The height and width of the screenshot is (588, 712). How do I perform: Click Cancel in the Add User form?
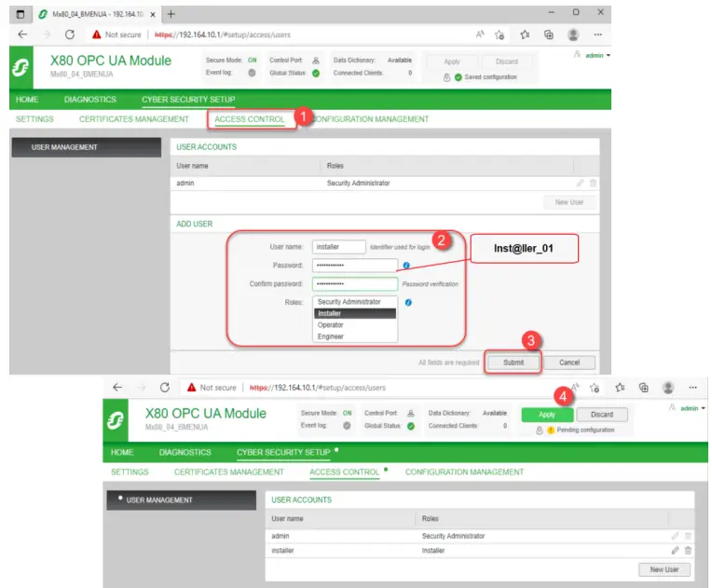tap(569, 362)
